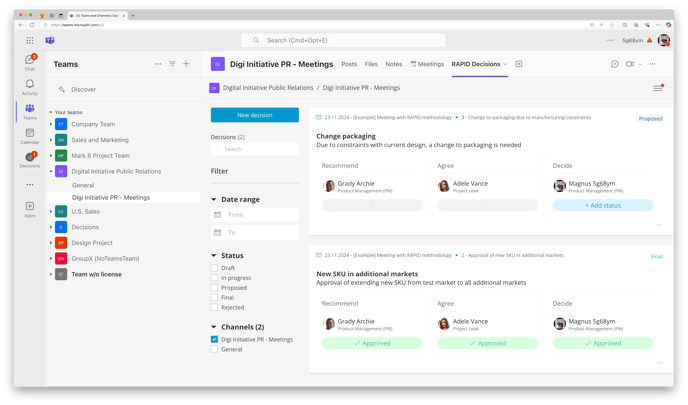Check the Proposed status filter

click(214, 287)
